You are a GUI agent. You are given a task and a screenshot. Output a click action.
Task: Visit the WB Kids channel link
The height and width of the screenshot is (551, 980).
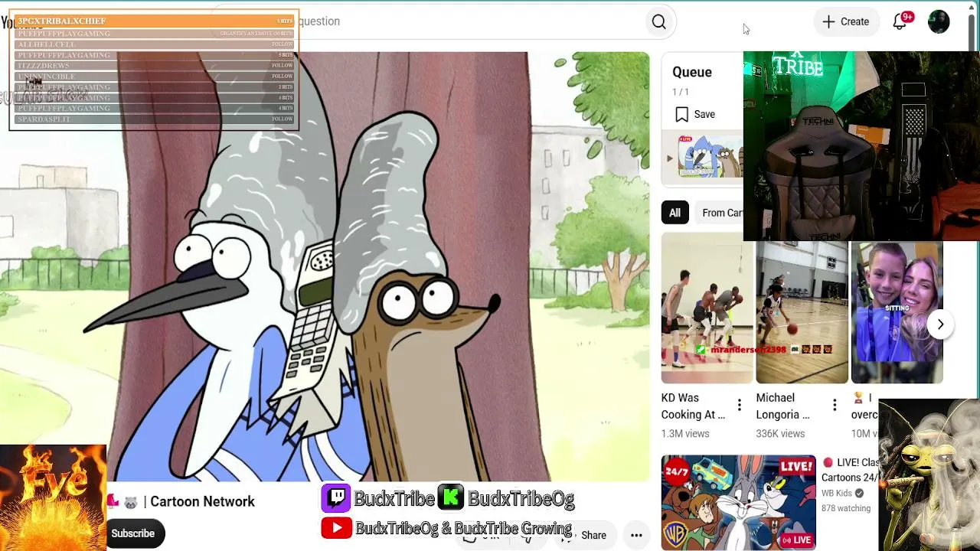click(x=837, y=494)
